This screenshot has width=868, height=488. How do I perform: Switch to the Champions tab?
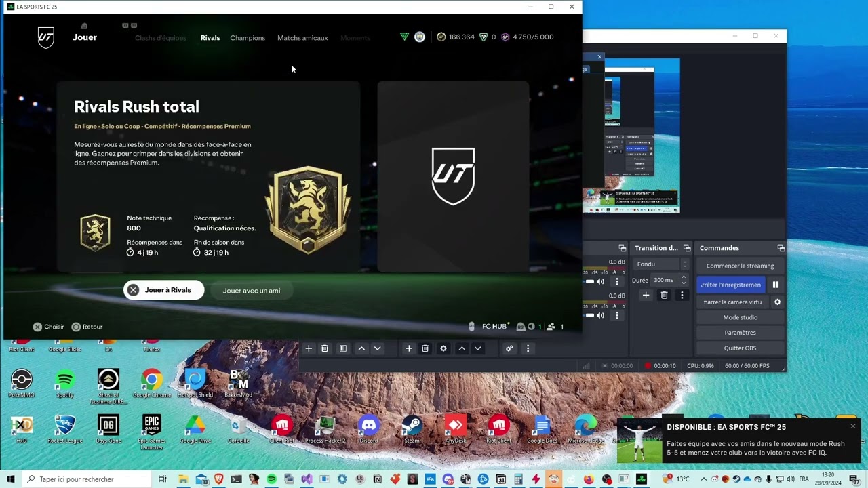[248, 38]
